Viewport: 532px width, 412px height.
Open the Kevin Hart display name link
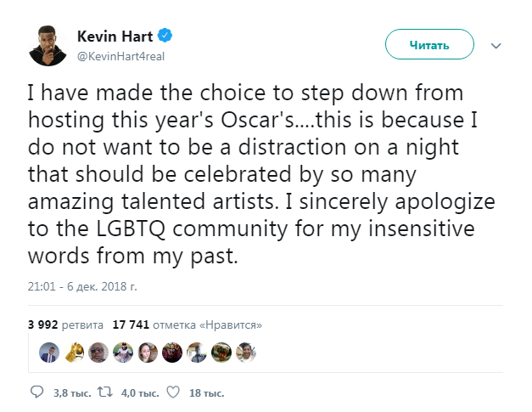pos(118,37)
